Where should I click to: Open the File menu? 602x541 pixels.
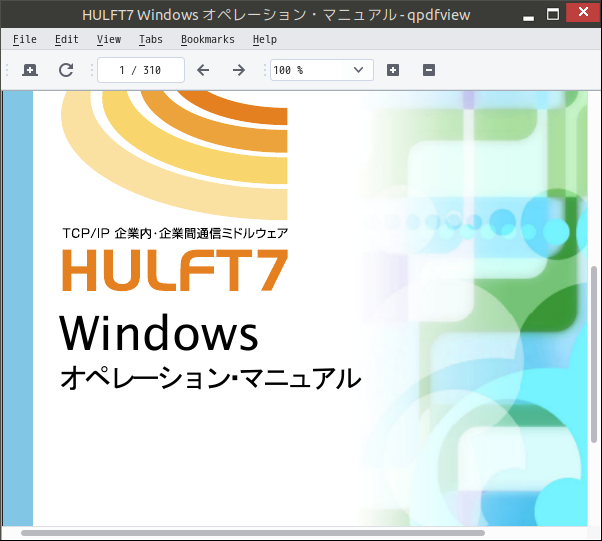coord(25,39)
